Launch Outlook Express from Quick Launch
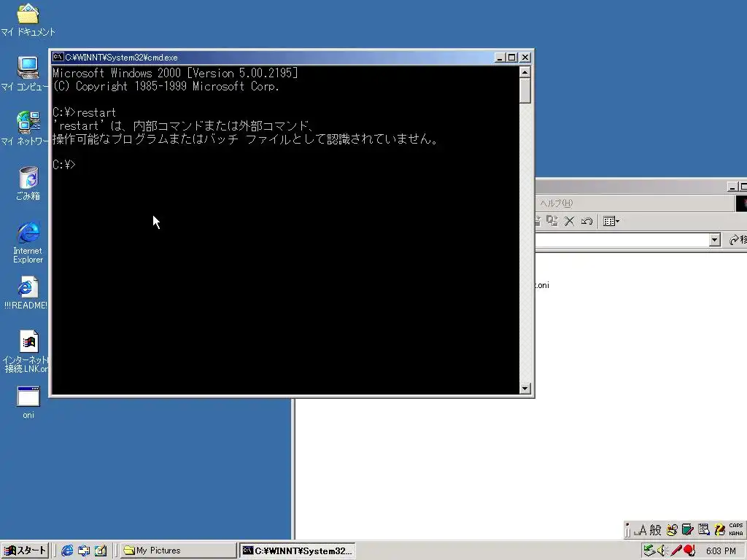 click(84, 551)
